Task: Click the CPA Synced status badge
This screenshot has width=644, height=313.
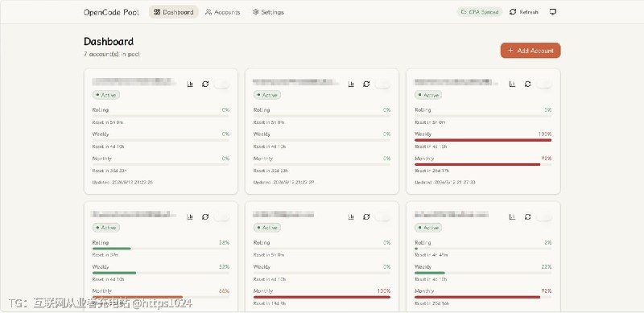Action: [480, 12]
